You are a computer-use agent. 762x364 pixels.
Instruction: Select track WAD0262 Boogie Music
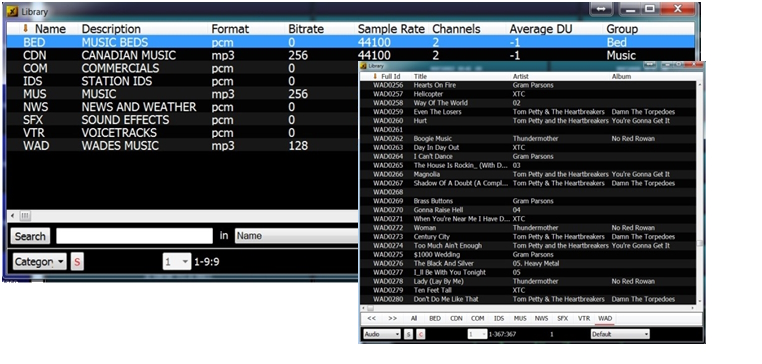(528, 139)
